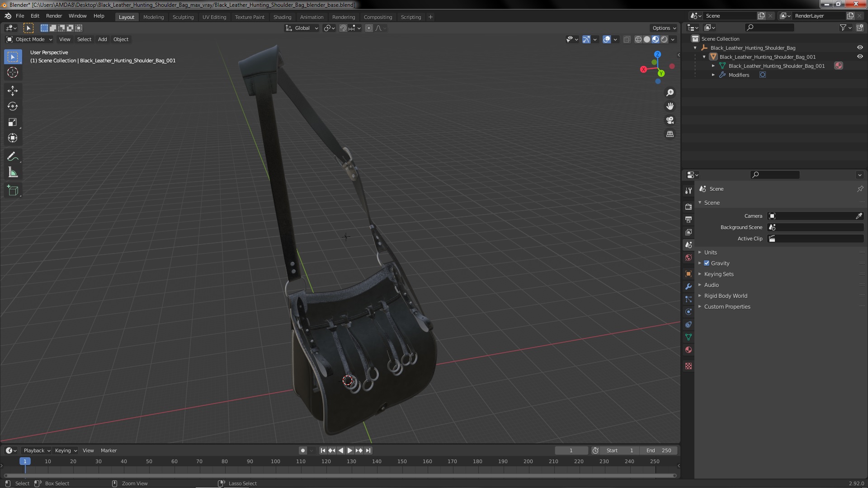The width and height of the screenshot is (868, 488).
Task: Select the Transform tool
Action: coord(13,138)
